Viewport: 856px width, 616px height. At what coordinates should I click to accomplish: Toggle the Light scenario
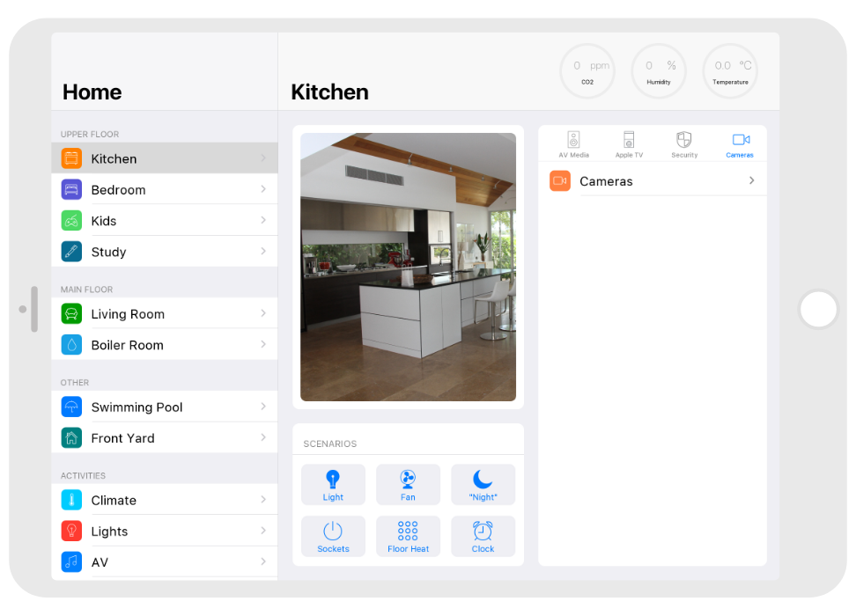[333, 485]
